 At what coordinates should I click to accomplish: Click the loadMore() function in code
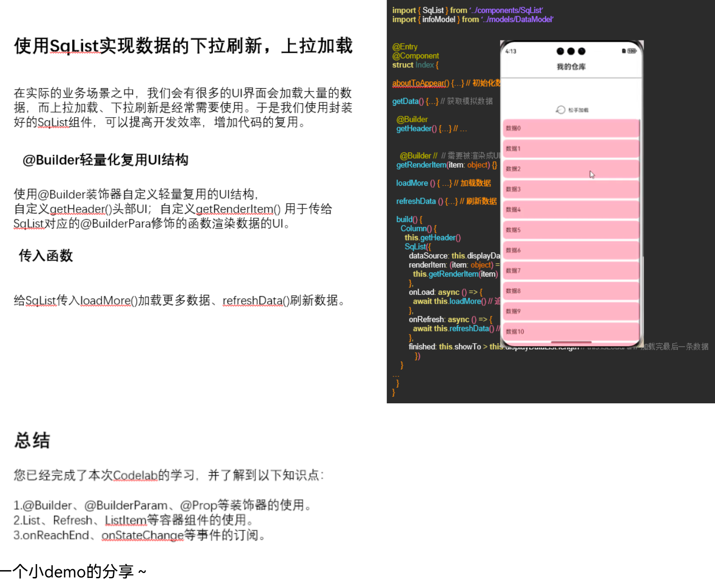(x=412, y=183)
